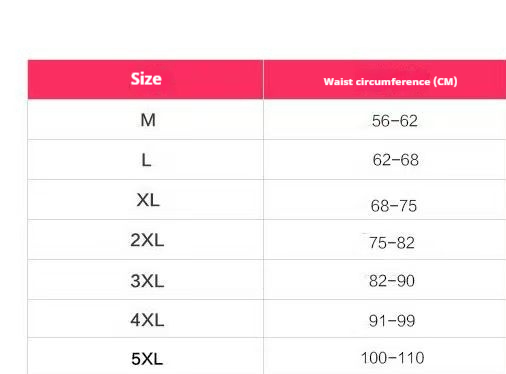Click the Size column header
506x374 pixels.
pos(146,79)
